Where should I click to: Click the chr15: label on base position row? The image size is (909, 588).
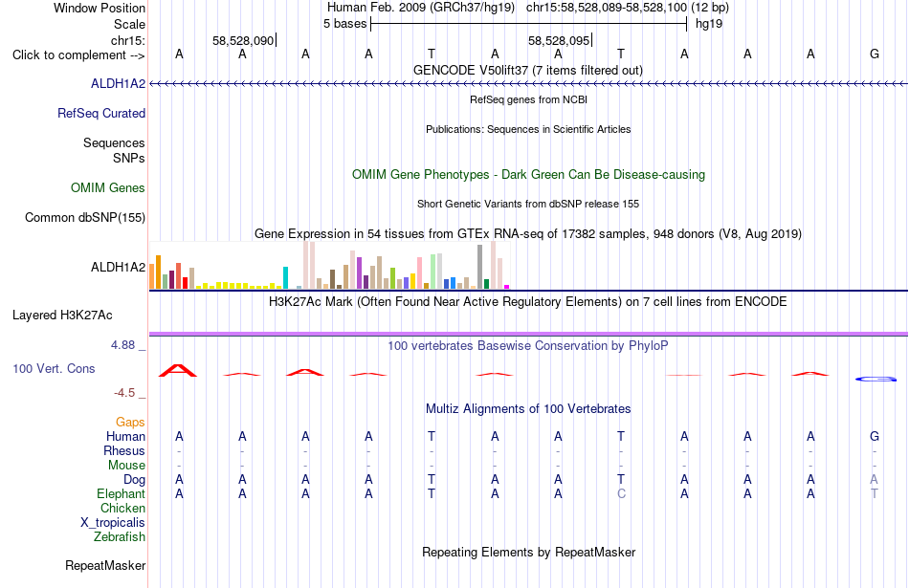pyautogui.click(x=128, y=40)
